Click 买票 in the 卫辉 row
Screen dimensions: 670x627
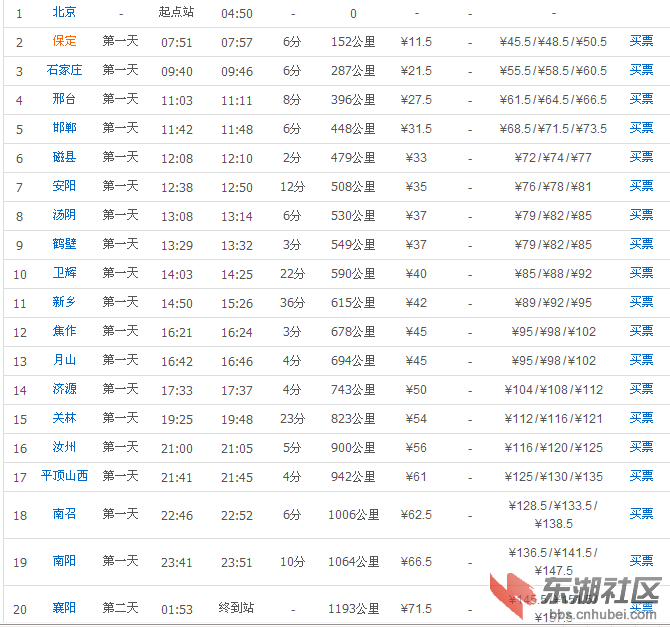click(641, 273)
